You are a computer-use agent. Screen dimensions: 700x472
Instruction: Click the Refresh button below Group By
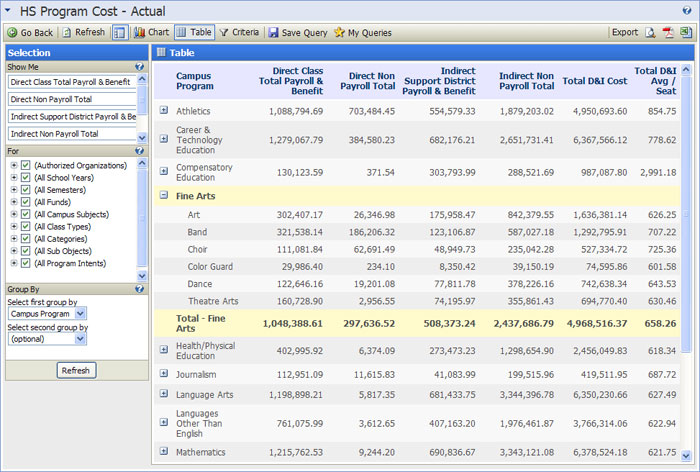(x=76, y=370)
